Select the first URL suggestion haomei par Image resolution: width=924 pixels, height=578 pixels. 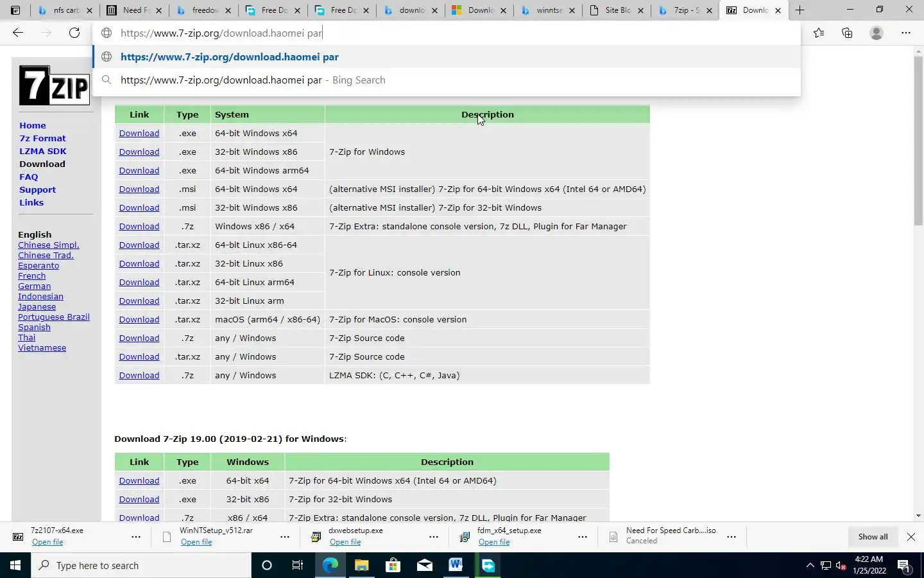coord(447,57)
